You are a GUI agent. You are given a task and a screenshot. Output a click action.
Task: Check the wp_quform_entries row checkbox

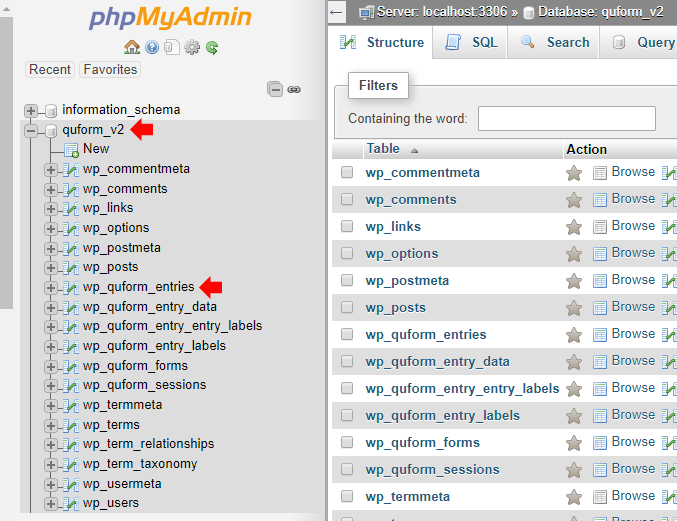(347, 334)
